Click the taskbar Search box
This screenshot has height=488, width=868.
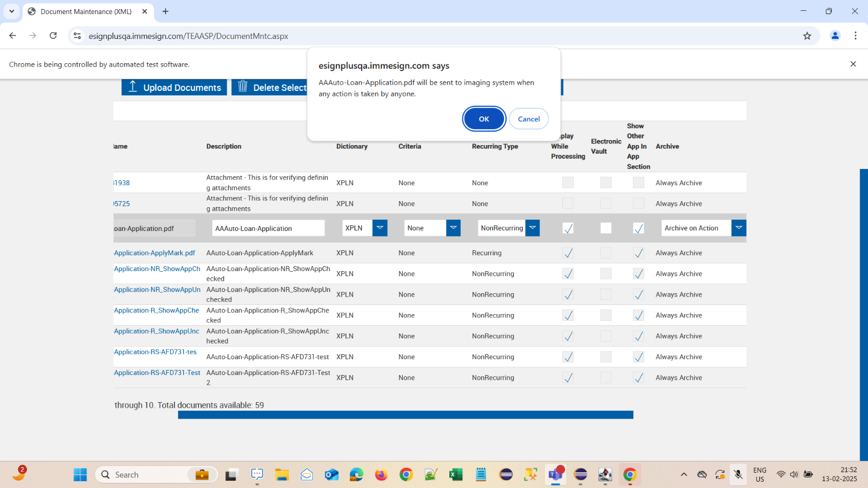coord(156,474)
